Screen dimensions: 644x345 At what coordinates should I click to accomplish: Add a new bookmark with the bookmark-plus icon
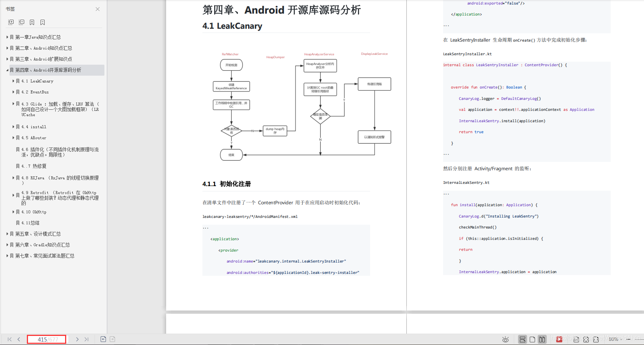32,22
